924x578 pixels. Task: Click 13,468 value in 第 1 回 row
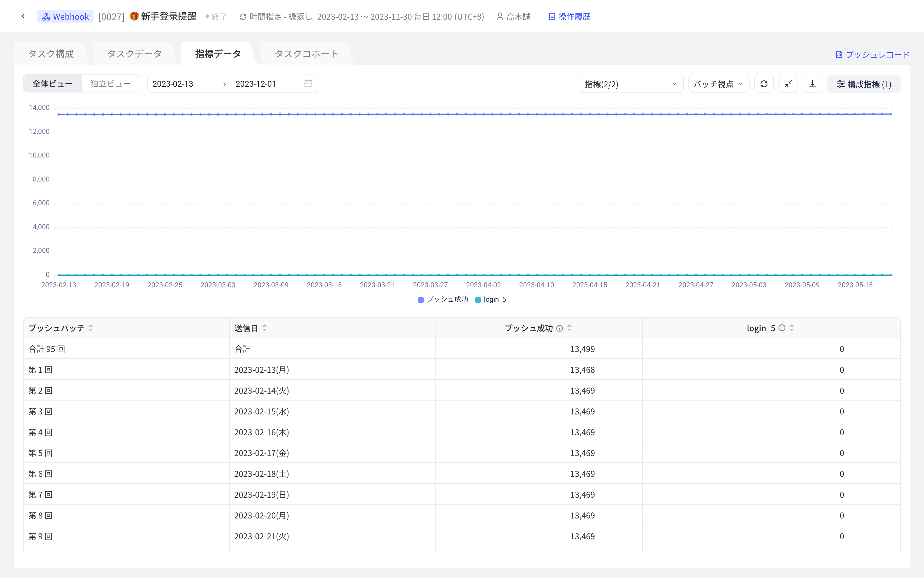click(582, 370)
